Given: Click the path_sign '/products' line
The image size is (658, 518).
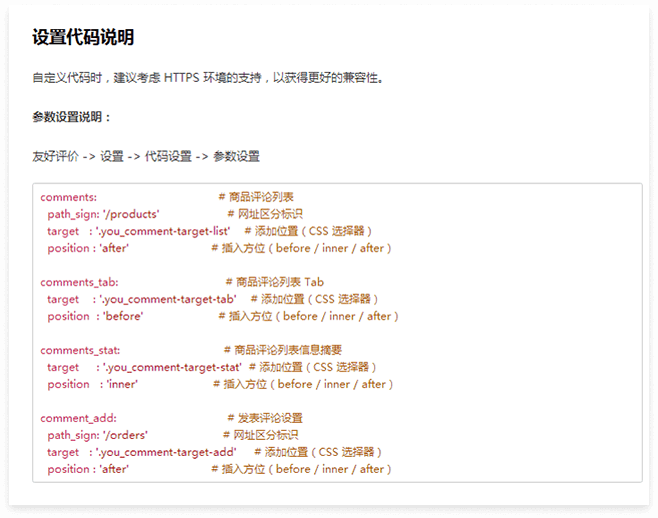Looking at the screenshot, I should [x=103, y=214].
